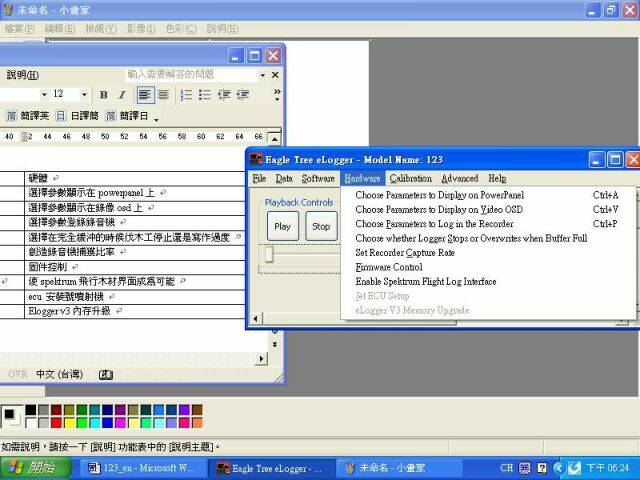Open the font size 12 dropdown

84,95
